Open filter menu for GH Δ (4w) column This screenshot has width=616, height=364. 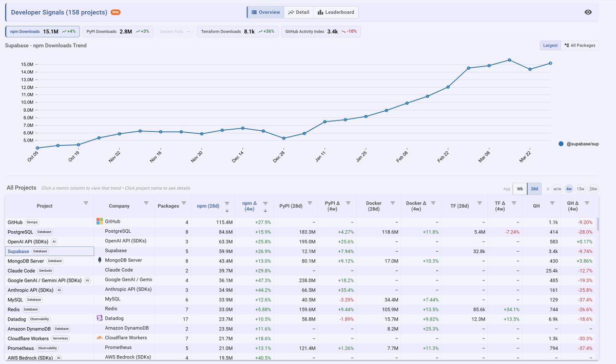(587, 203)
